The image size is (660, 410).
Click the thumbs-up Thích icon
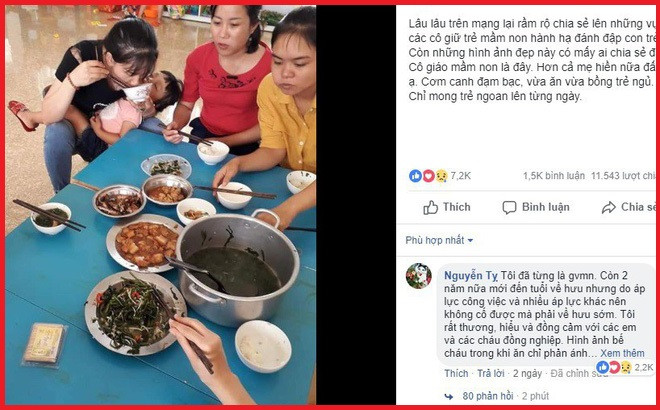(430, 208)
